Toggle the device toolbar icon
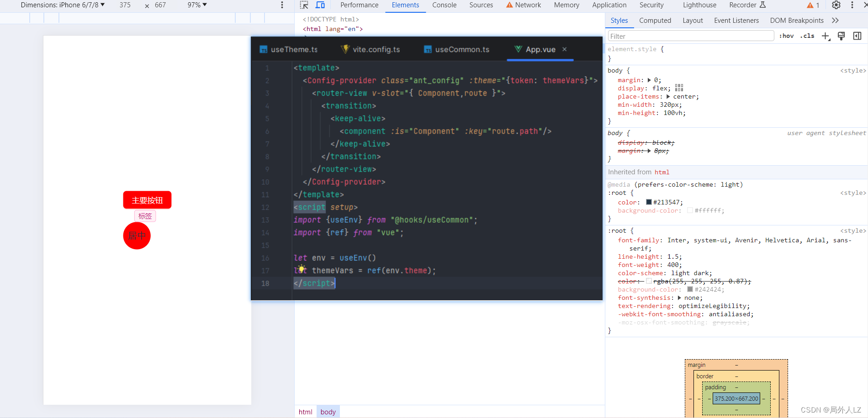868x418 pixels. click(x=320, y=5)
